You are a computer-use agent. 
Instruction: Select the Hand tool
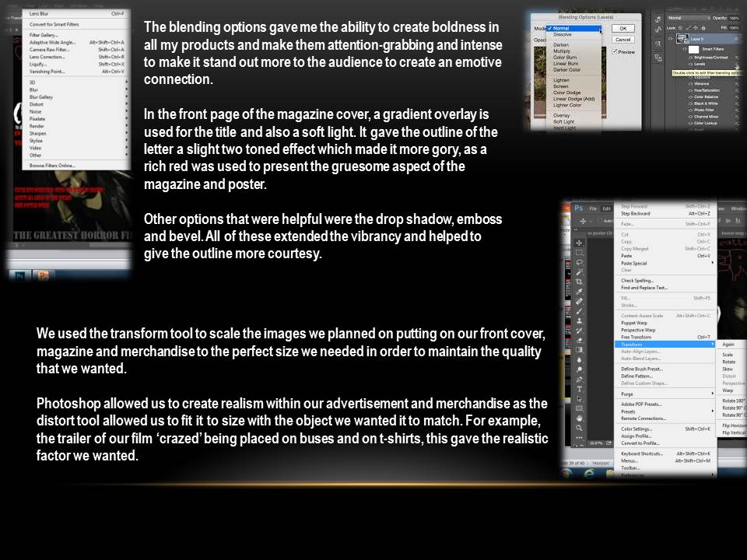579,418
